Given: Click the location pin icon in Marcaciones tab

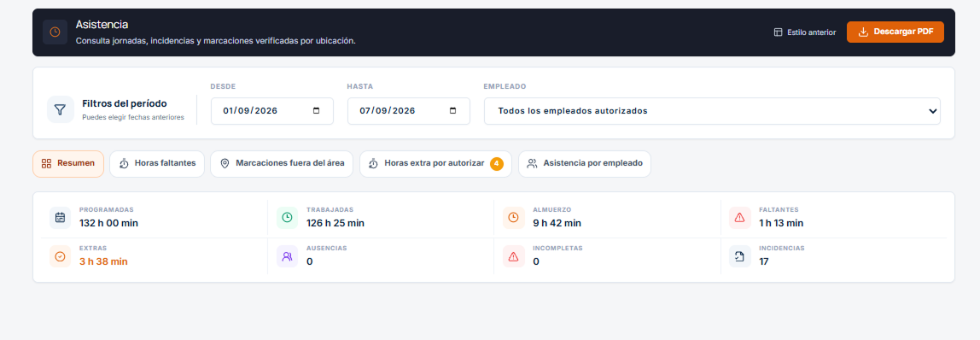Looking at the screenshot, I should (x=225, y=164).
